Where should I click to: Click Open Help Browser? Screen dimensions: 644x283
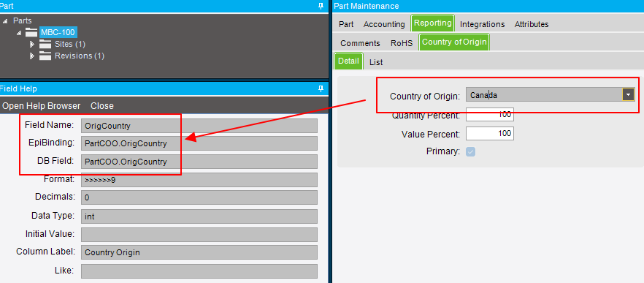(x=42, y=106)
